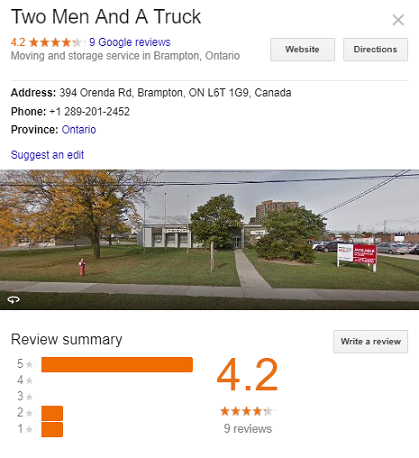Click Suggest an edit link
The height and width of the screenshot is (458, 419).
coord(47,155)
